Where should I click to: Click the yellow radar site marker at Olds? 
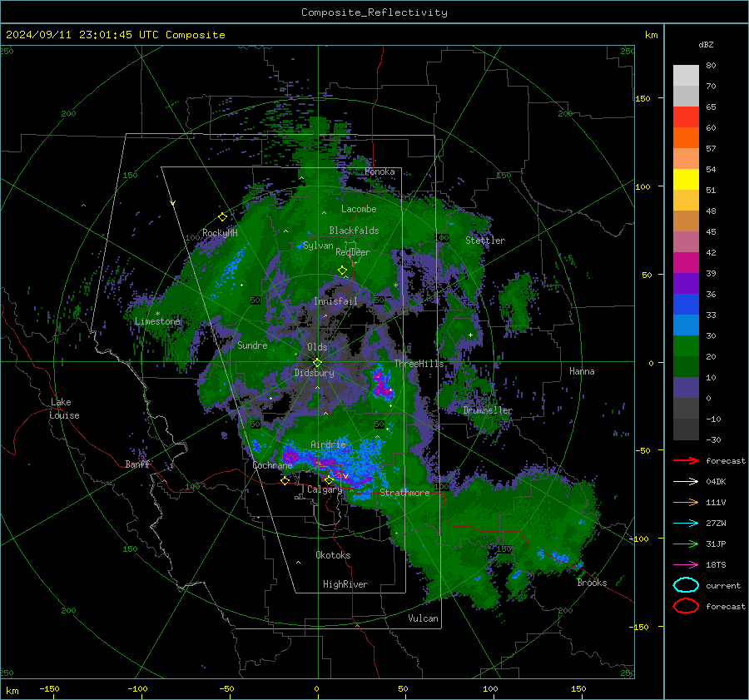(x=318, y=363)
